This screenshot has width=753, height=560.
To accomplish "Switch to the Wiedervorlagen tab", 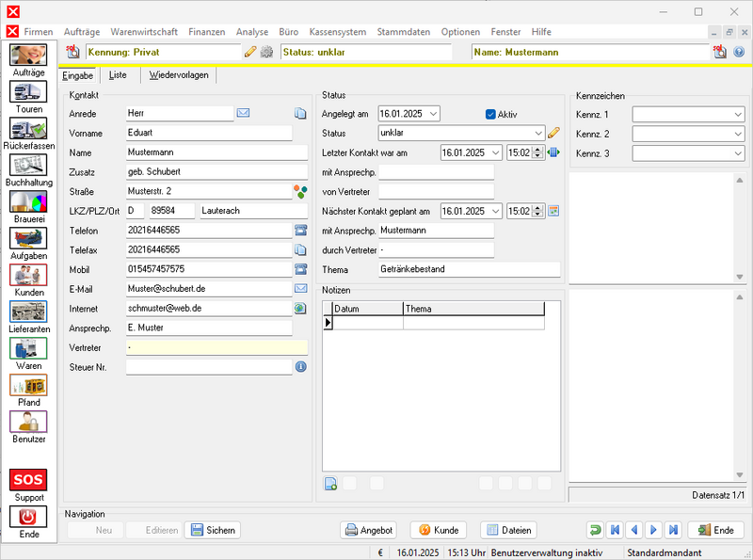I will (179, 74).
